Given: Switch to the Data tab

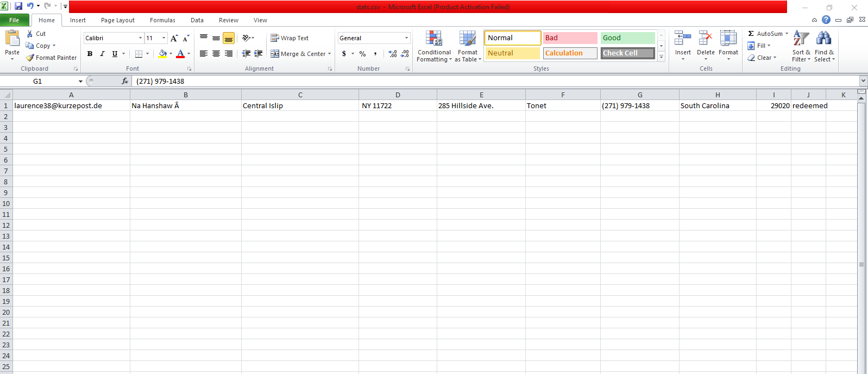Looking at the screenshot, I should 197,20.
